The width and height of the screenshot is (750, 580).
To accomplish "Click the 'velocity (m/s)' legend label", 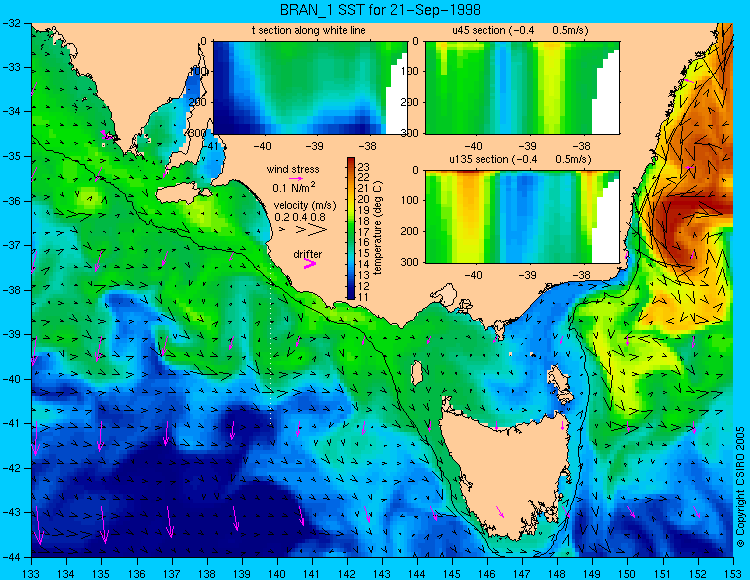I will coord(305,206).
